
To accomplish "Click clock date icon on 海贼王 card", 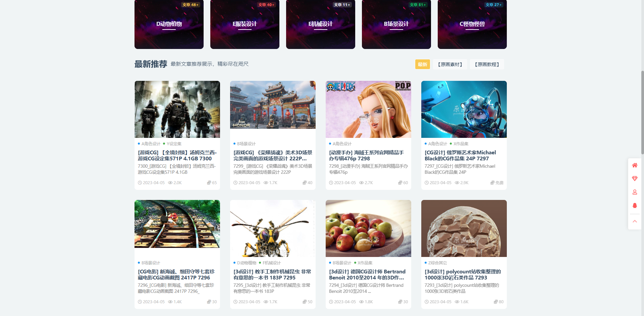I will point(331,183).
